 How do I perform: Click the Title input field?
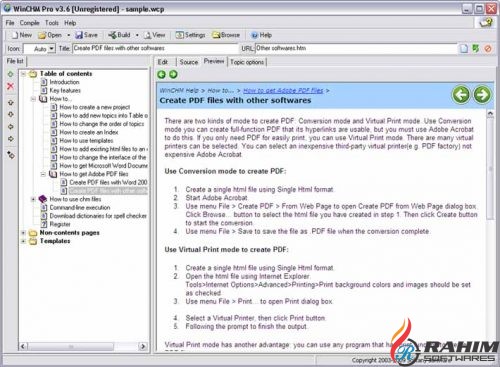(156, 48)
